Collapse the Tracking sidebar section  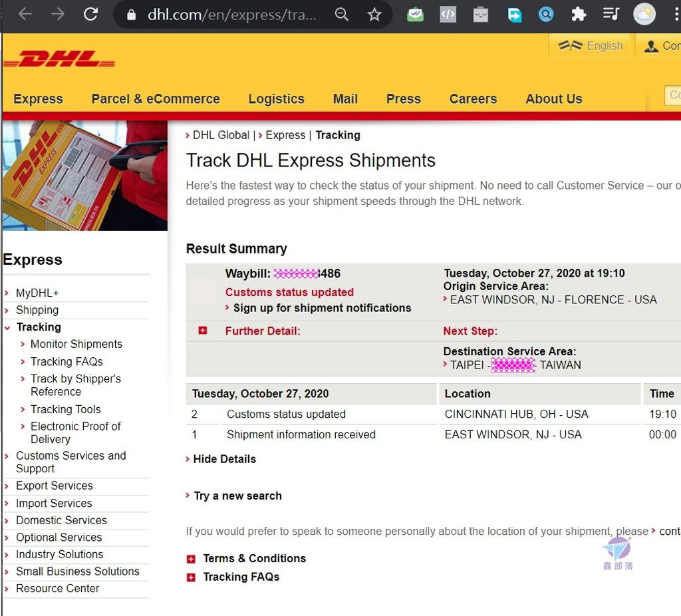tap(39, 327)
